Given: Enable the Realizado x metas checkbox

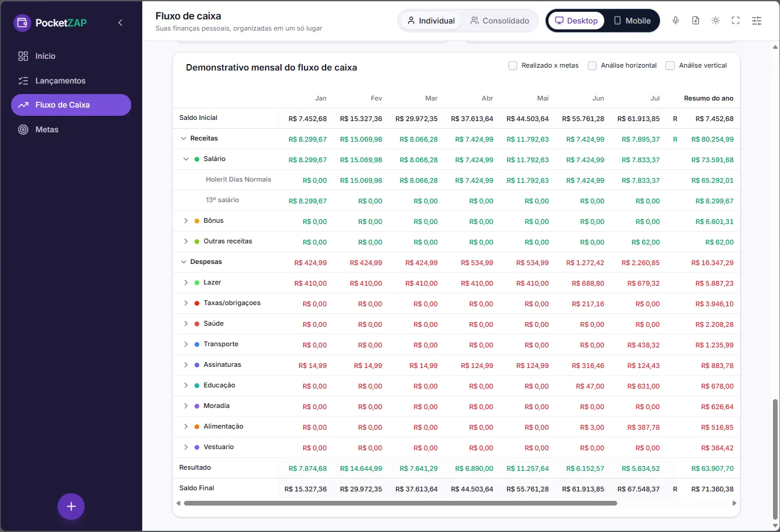Looking at the screenshot, I should pos(513,66).
